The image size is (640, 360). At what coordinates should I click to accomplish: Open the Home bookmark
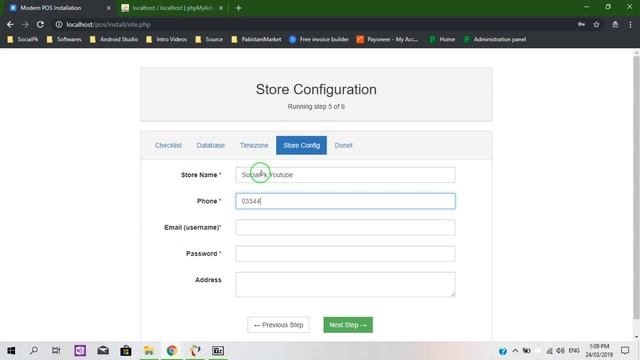click(442, 39)
